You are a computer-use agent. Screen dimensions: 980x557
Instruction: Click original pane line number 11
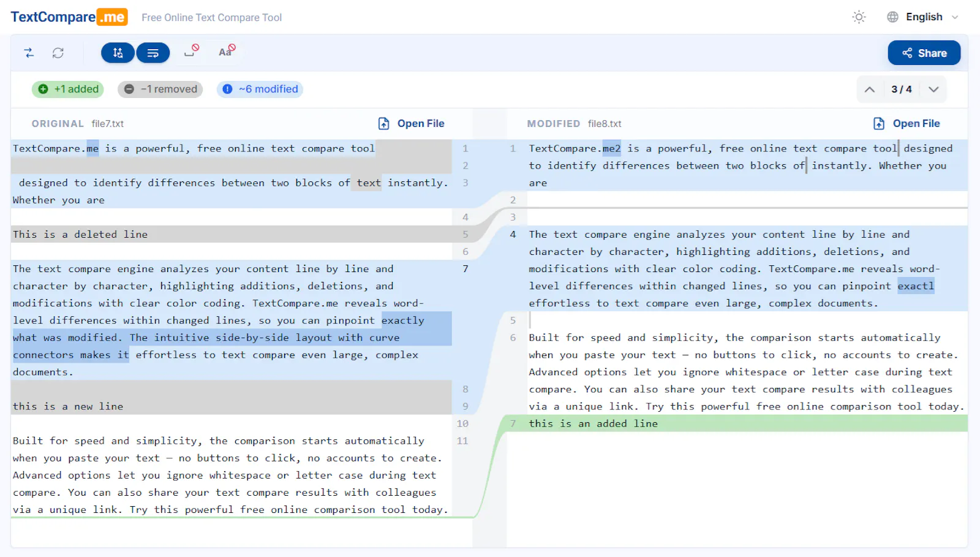tap(462, 441)
